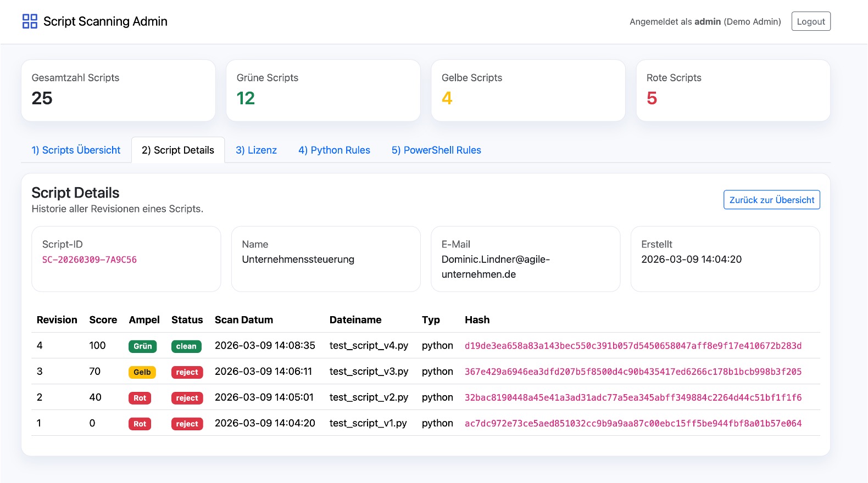Click the Ampel column header
868x483 pixels.
pos(144,320)
